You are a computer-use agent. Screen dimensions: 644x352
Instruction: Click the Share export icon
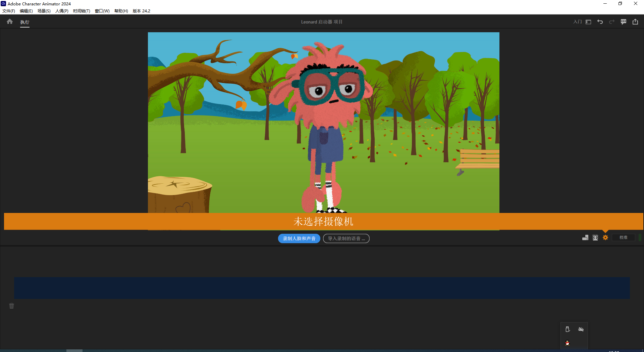pyautogui.click(x=635, y=22)
